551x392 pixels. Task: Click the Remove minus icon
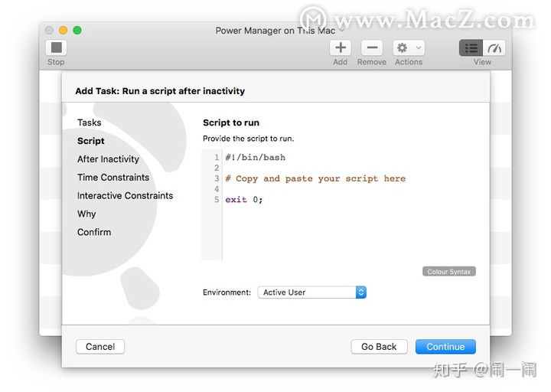point(372,47)
